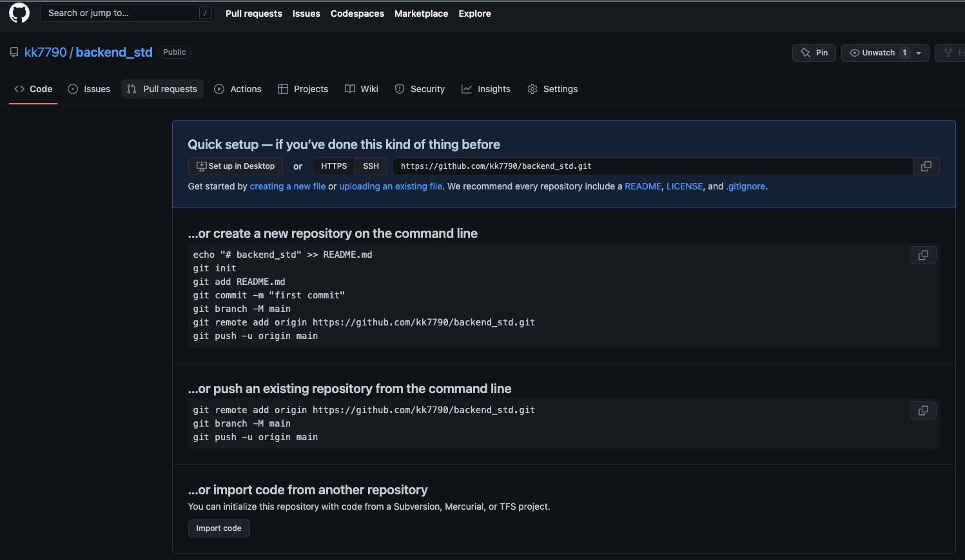Click the shield icon on the Security tab

tap(400, 89)
